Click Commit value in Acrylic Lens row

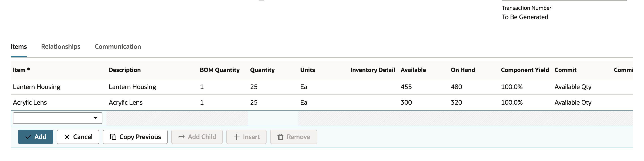(x=573, y=102)
